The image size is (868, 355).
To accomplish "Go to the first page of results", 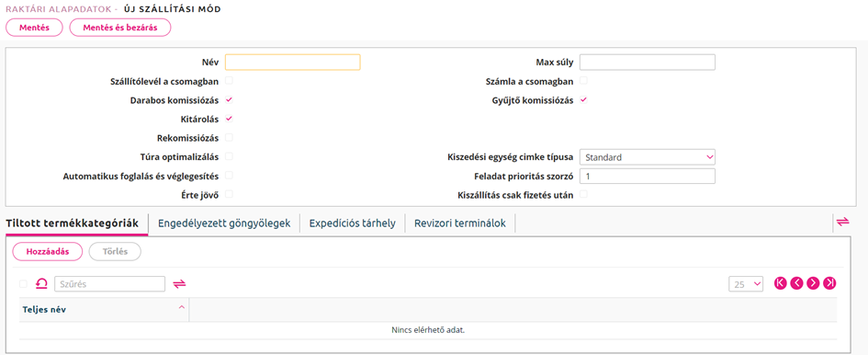I will pos(781,283).
